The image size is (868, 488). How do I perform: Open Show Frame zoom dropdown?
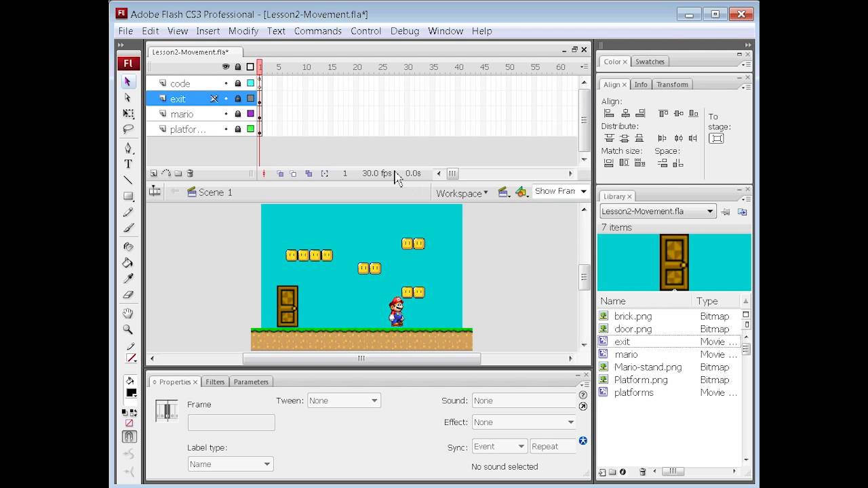point(560,191)
